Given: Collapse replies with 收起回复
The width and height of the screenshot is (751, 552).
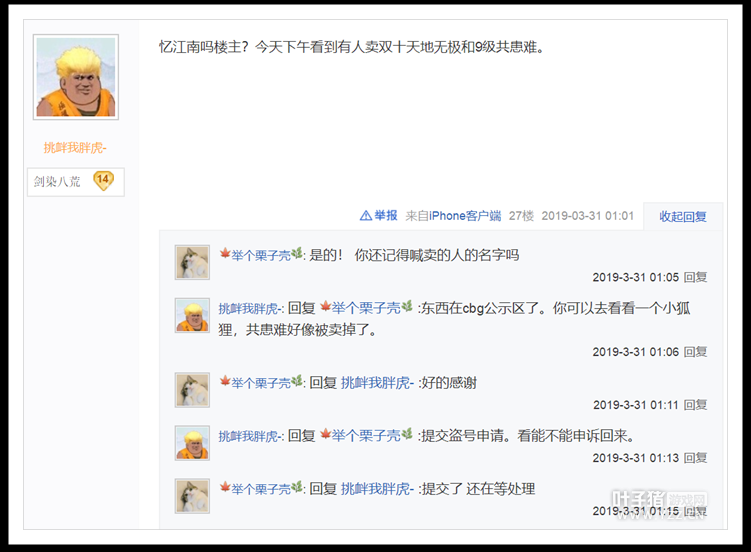Looking at the screenshot, I should click(x=683, y=216).
